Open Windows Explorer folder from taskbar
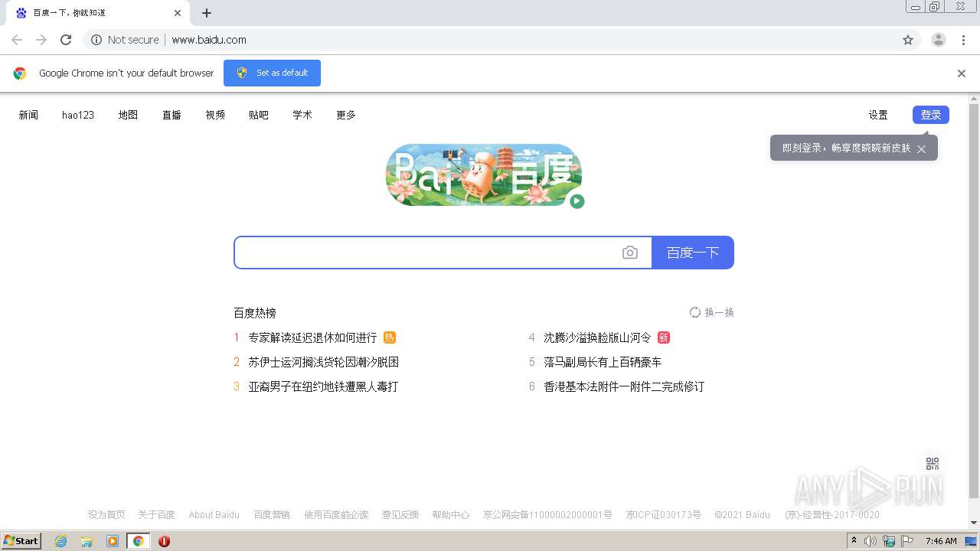 87,541
